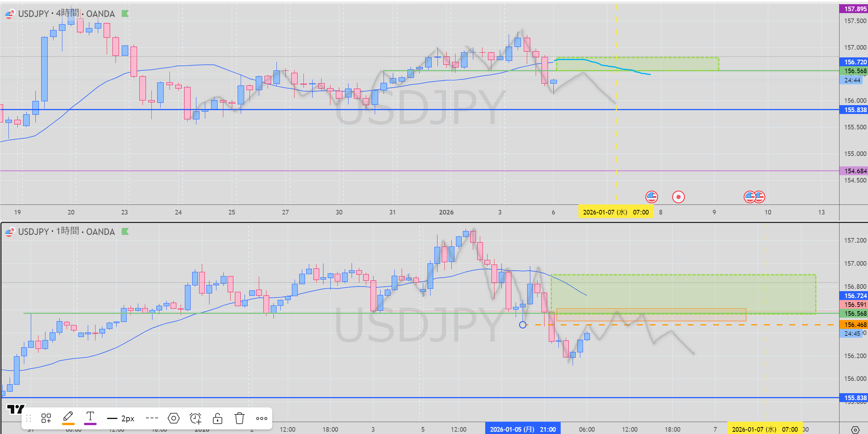
Task: Toggle the lock on the drawing
Action: coord(218,418)
